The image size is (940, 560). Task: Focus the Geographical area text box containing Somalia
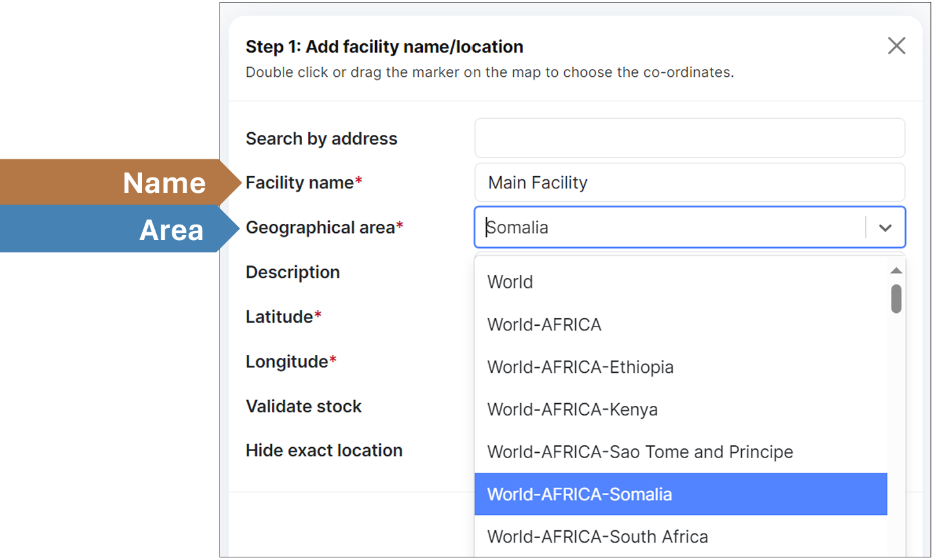(671, 228)
